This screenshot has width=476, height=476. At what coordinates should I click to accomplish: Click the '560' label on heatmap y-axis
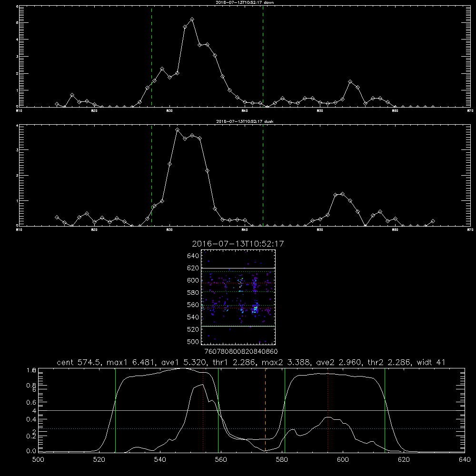[193, 305]
